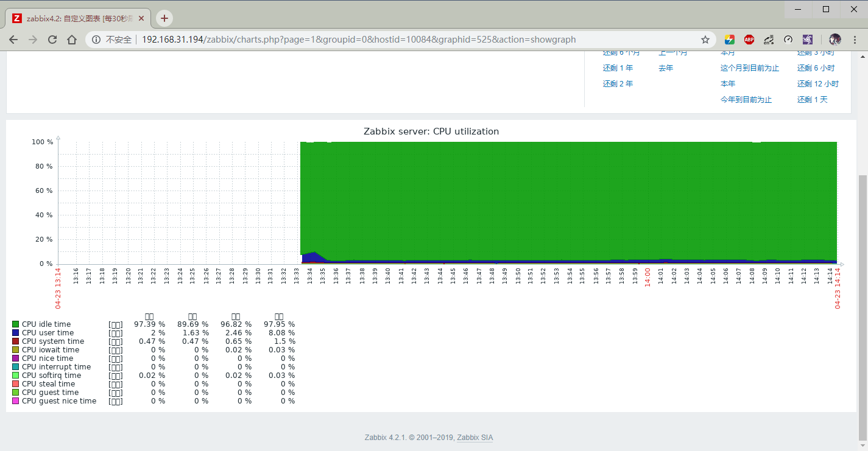Click the 'CPU user time' legend label
The image size is (868, 451).
pos(48,333)
